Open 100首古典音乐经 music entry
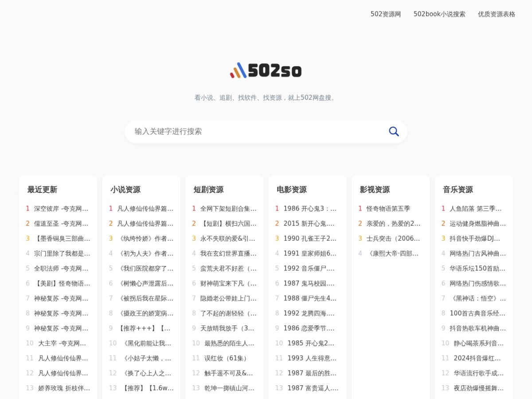Viewport: 532px width, 399px height. coord(477,313)
